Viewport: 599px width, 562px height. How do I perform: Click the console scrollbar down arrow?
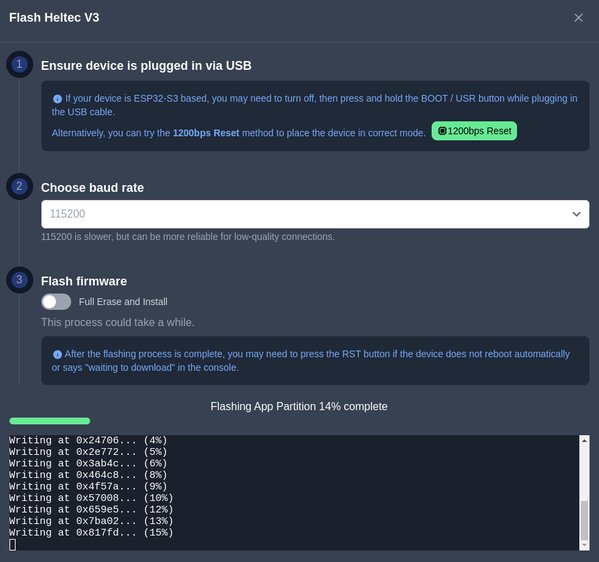[x=584, y=546]
